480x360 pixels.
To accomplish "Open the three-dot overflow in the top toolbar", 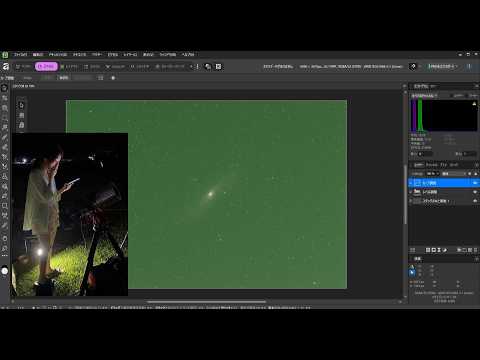I will coord(198,67).
